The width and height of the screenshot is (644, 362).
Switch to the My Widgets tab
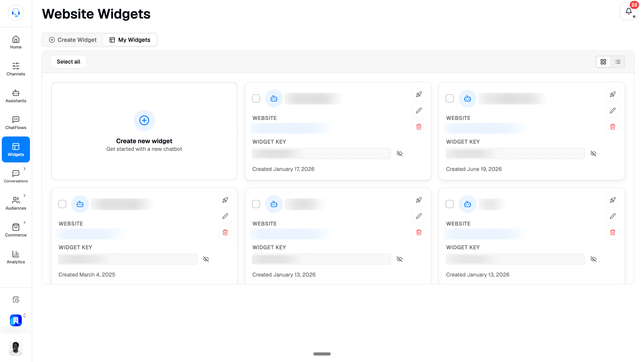click(130, 40)
